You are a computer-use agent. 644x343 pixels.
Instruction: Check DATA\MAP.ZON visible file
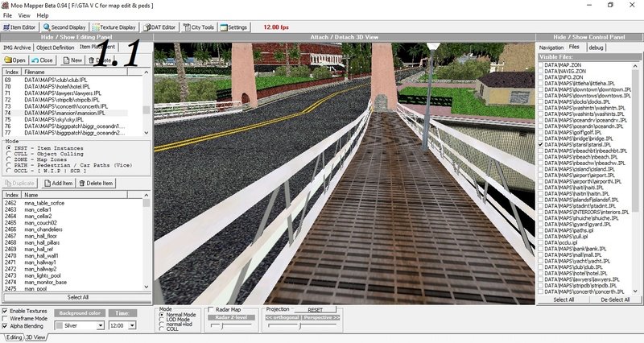541,65
